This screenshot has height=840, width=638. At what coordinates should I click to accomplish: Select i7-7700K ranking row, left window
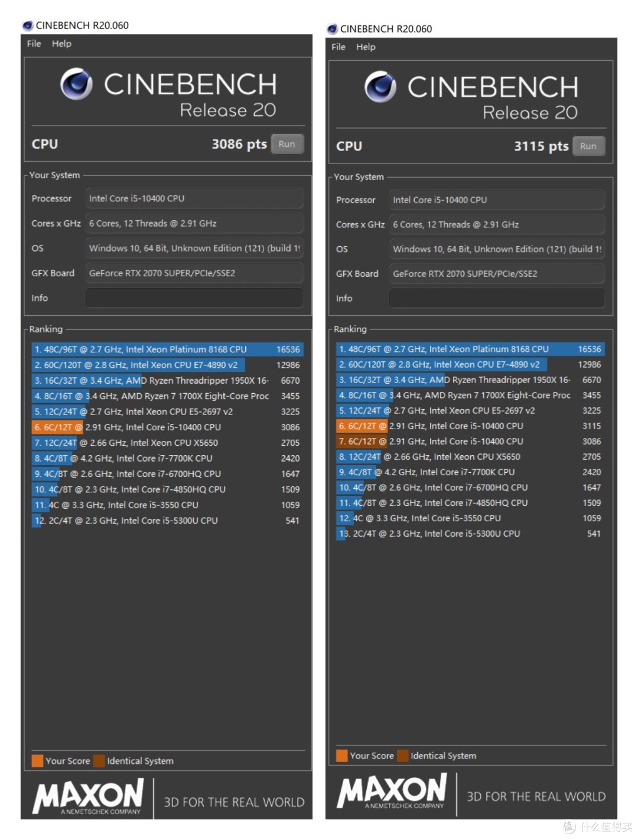coord(167,458)
